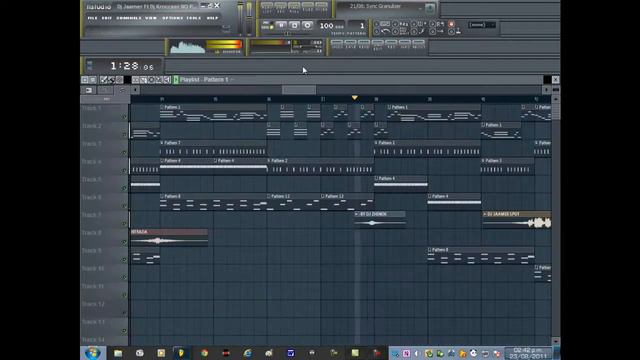Viewport: 640px width, 360px height.
Task: Open Windows Media Player from the taskbar
Action: pyautogui.click(x=161, y=353)
